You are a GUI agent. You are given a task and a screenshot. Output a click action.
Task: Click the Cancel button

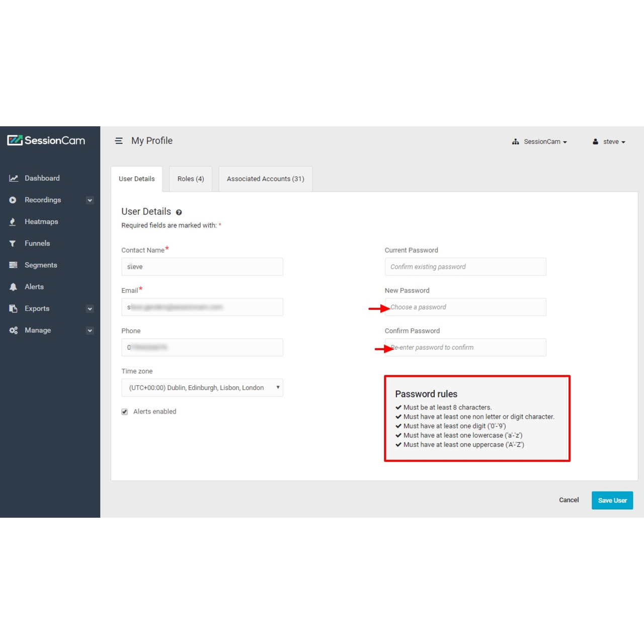pyautogui.click(x=569, y=500)
